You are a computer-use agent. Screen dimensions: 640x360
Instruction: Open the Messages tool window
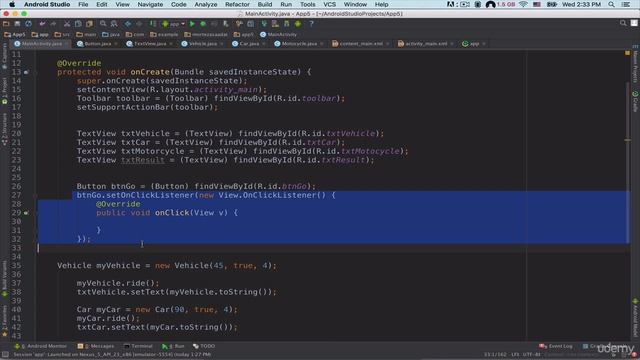tap(96, 346)
